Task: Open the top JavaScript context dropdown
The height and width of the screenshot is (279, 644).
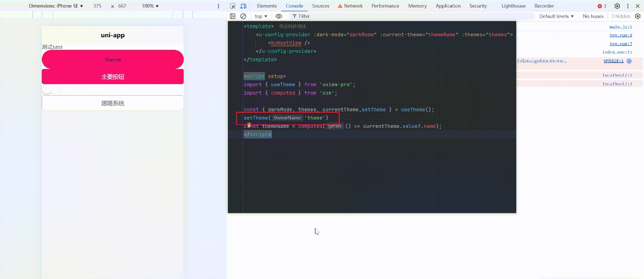Action: tap(261, 16)
